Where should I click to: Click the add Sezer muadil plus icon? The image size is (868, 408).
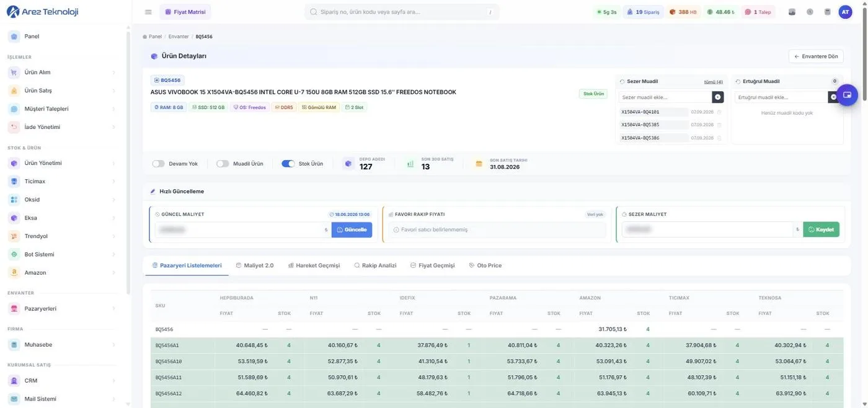click(x=717, y=97)
